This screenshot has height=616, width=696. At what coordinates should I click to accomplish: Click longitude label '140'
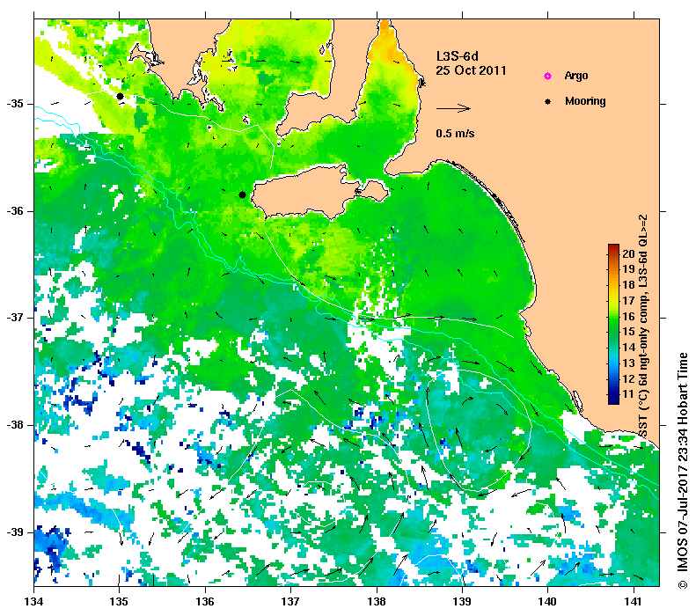click(x=547, y=601)
